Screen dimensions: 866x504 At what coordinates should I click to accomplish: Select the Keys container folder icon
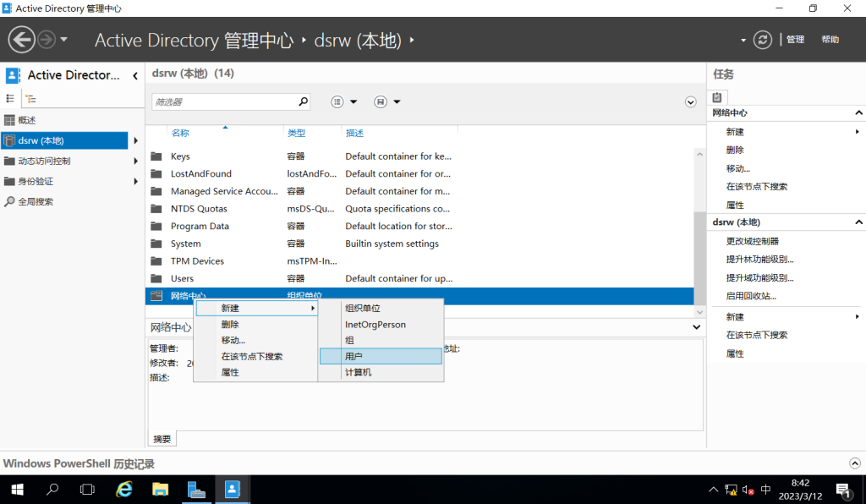(156, 156)
